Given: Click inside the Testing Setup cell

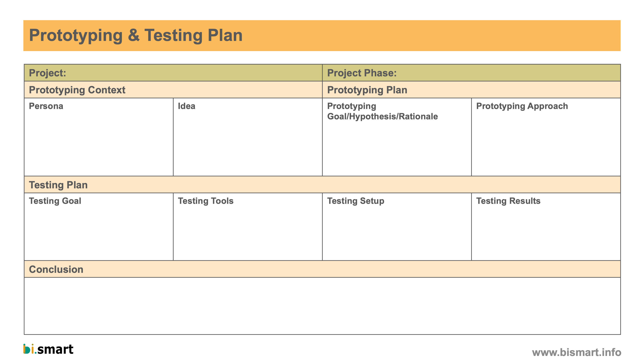Looking at the screenshot, I should click(397, 227).
